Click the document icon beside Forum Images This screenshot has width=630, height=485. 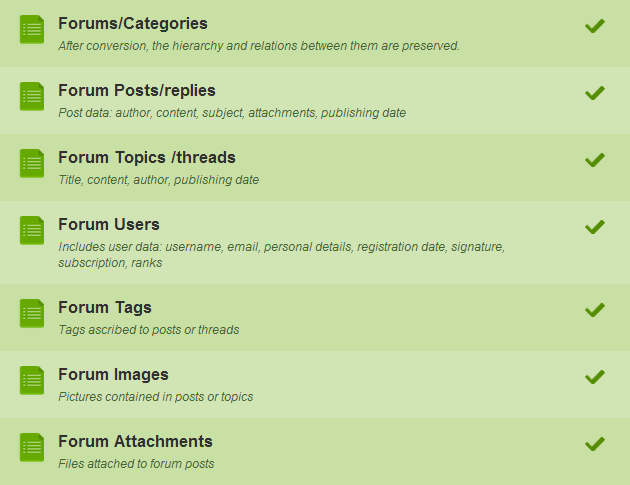coord(32,381)
